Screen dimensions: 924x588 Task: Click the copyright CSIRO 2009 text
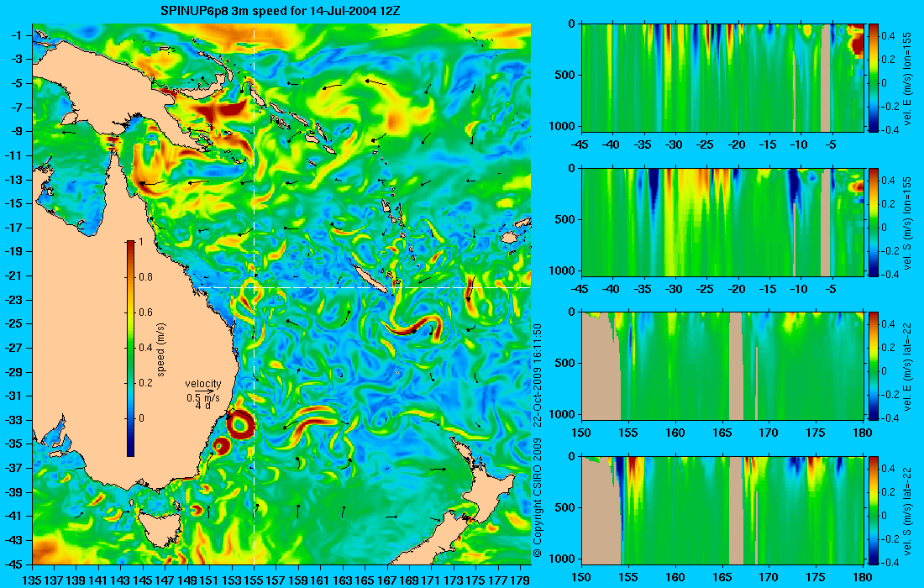coord(537,498)
